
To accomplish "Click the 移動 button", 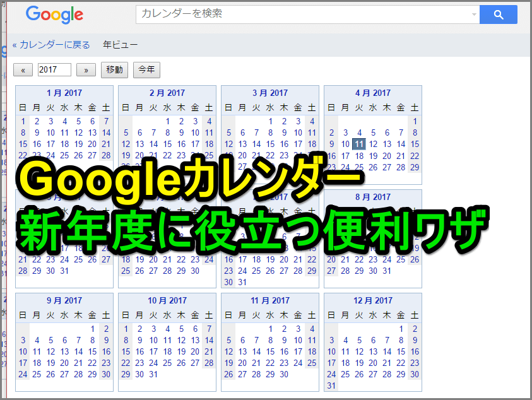I will click(x=114, y=70).
